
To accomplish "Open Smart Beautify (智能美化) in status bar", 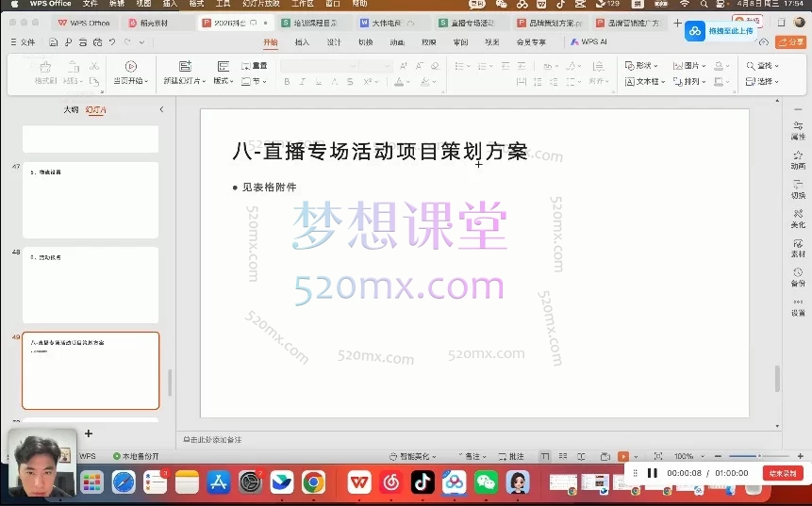I will tap(413, 456).
